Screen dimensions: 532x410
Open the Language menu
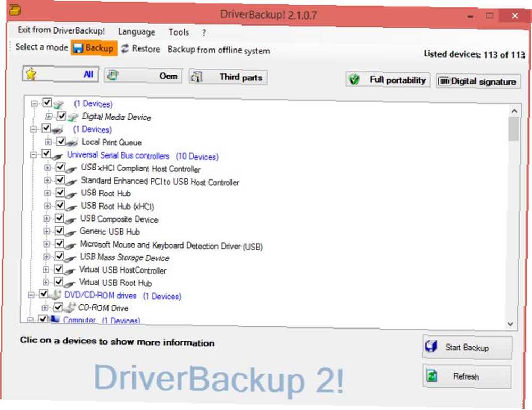(136, 31)
